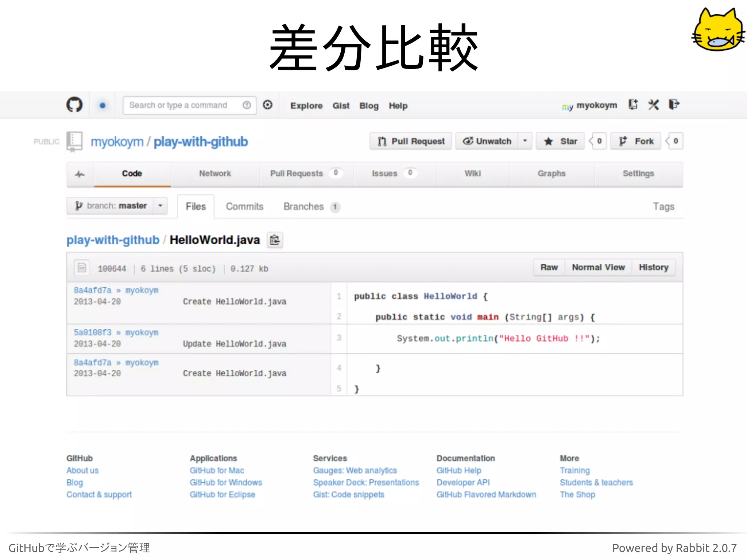This screenshot has width=747, height=560.
Task: Open the Settings tab
Action: [x=638, y=174]
